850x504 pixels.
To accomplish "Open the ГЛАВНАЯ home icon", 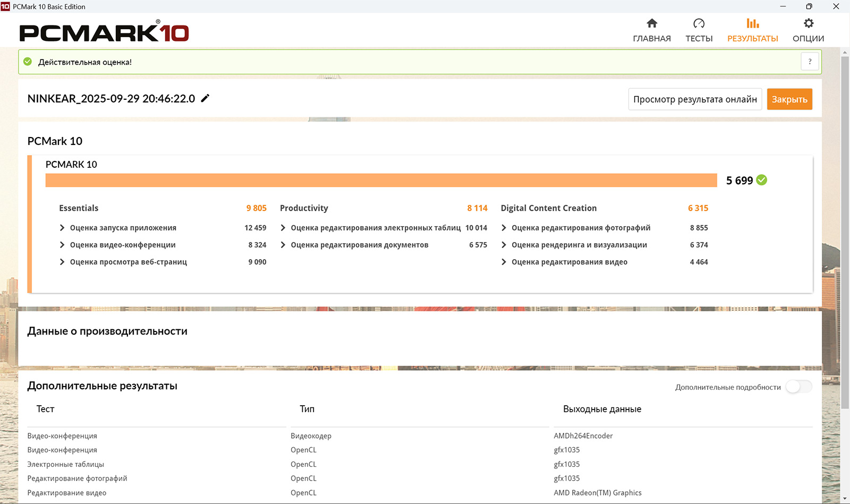I will (x=652, y=23).
